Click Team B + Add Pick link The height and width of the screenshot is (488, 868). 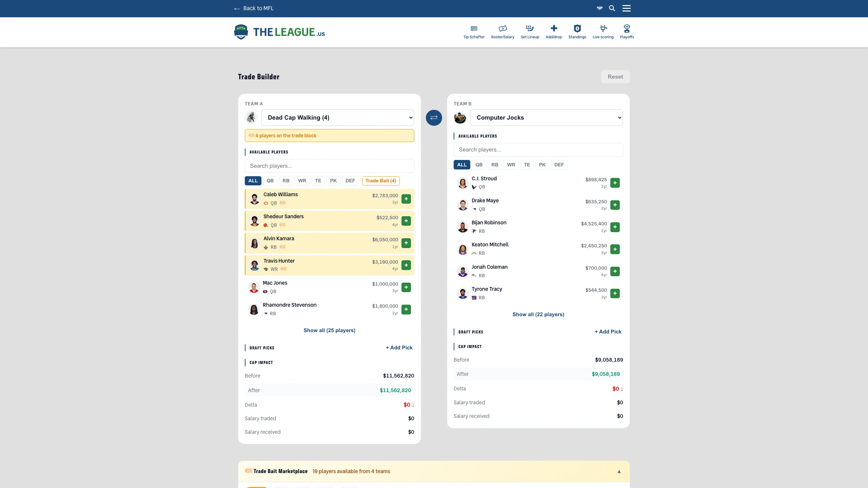click(608, 332)
